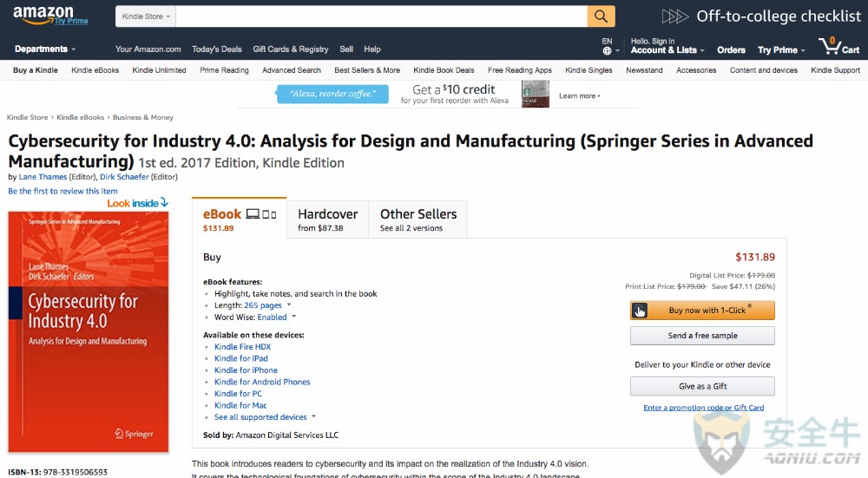Open Prime Reading menu item
868x478 pixels.
click(x=224, y=70)
